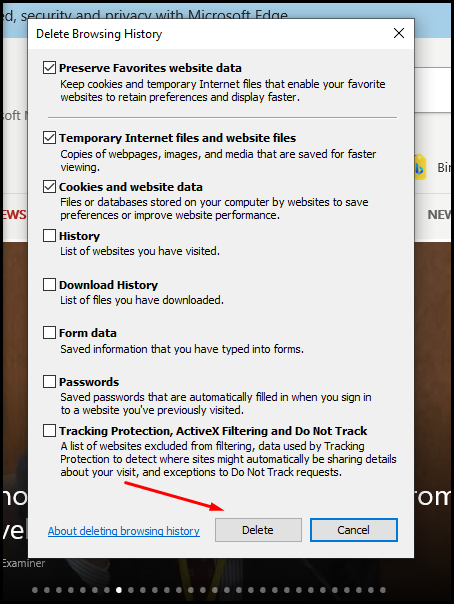The image size is (454, 604).
Task: Tick the Form data checkbox
Action: click(49, 332)
